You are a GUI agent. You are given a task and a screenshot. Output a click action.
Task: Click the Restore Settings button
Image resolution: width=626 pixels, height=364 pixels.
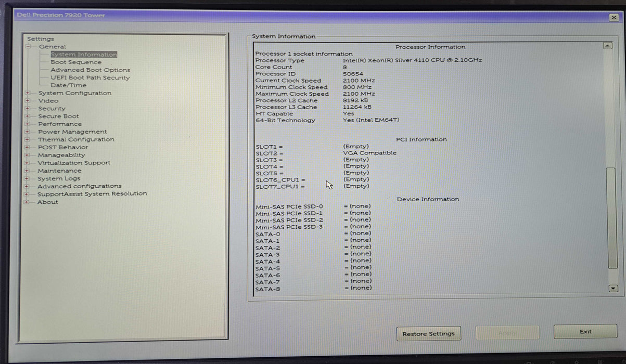coord(428,334)
